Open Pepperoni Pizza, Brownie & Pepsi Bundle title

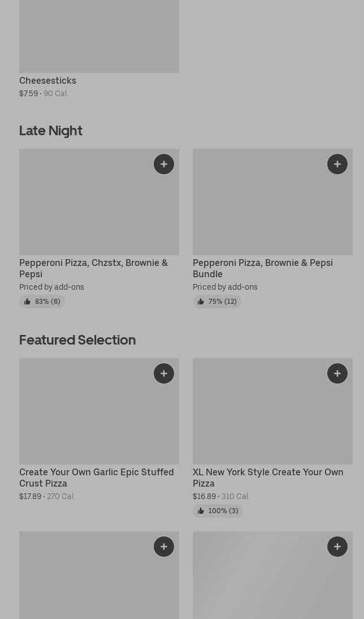263,268
